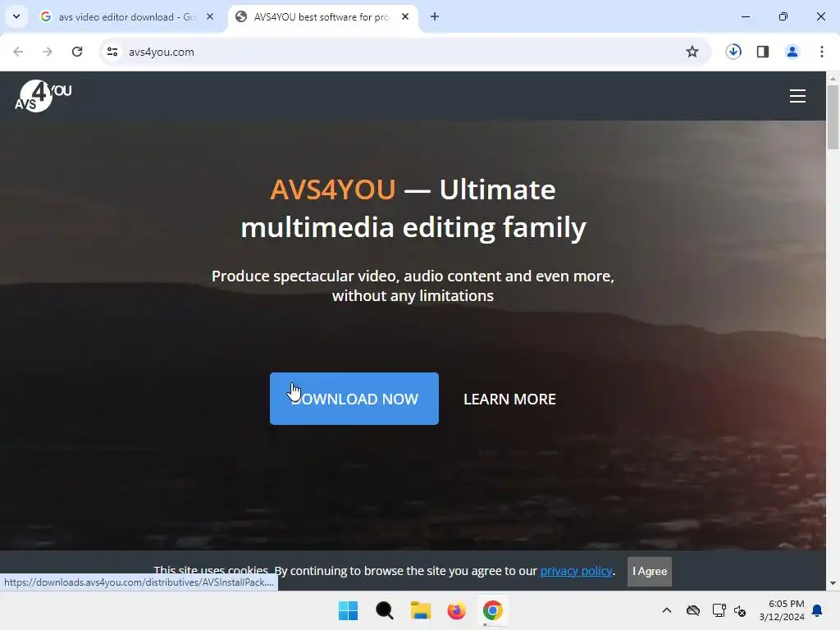Screen dimensions: 840x630
Task: Click the browser forward arrow
Action: (x=48, y=52)
